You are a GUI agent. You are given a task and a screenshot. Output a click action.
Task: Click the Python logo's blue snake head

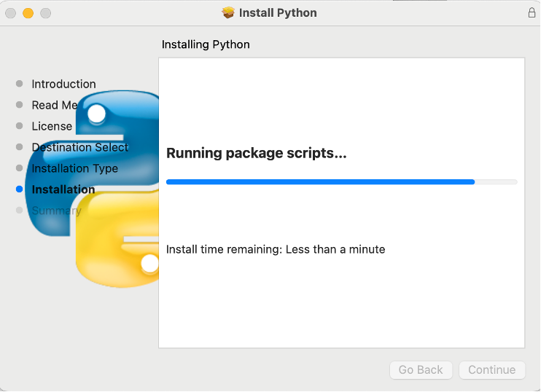(x=114, y=112)
